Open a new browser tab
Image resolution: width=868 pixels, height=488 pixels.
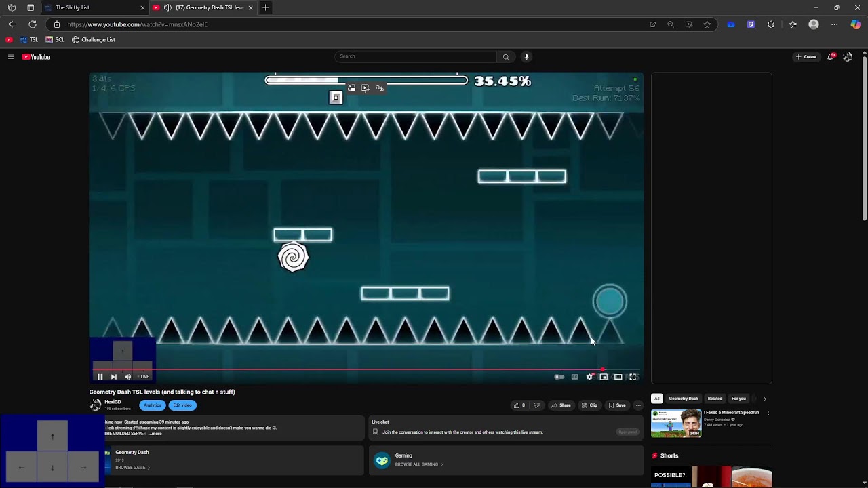tap(265, 7)
